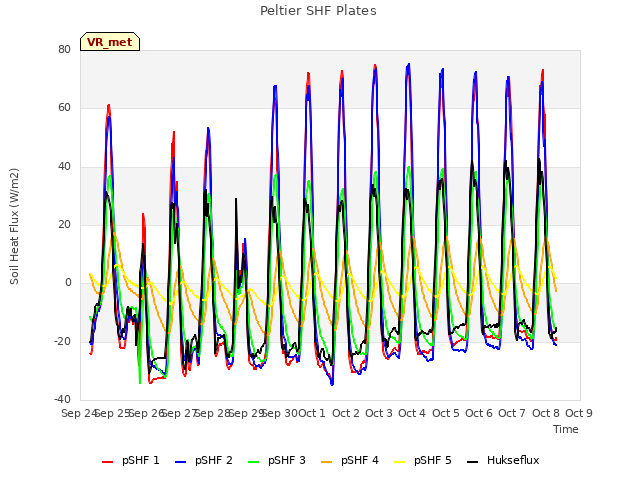640x480 pixels.
Task: Click the green pSHF 3 legend swatch
Action: coord(253,462)
